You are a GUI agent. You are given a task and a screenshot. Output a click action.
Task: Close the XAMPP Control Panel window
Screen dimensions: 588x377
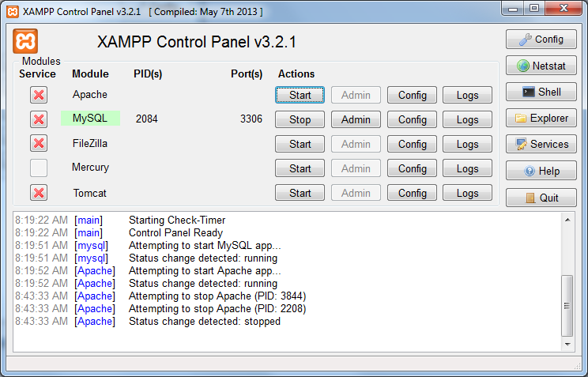click(563, 9)
